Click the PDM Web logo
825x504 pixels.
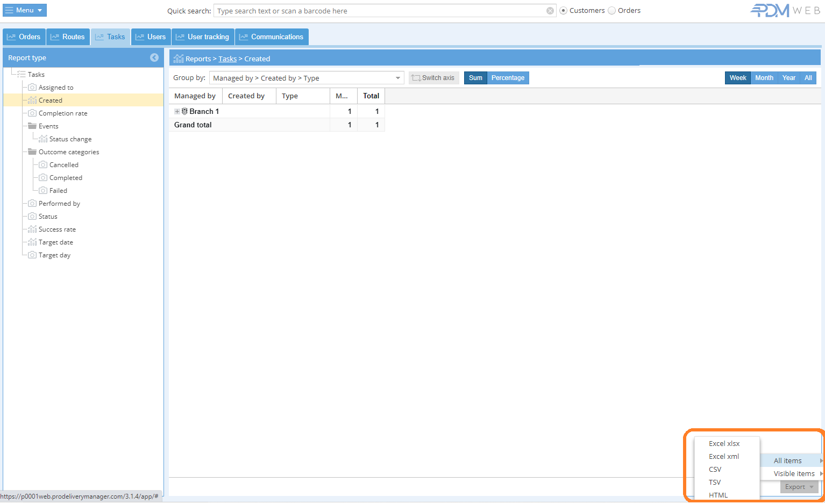pyautogui.click(x=785, y=11)
